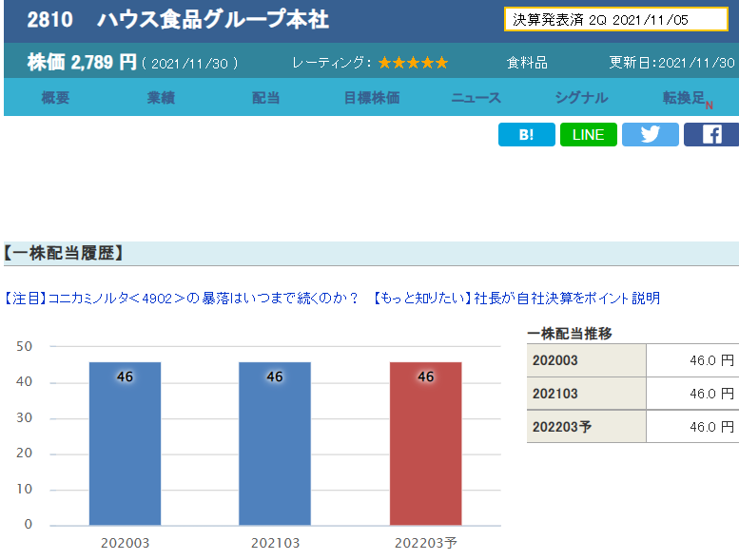Click the 食料品 sector label
Screen dimensions: 739x560
527,63
